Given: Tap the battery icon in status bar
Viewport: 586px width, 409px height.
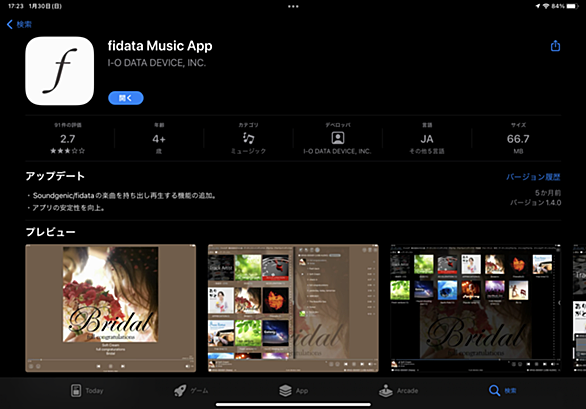Looking at the screenshot, I should (573, 6).
